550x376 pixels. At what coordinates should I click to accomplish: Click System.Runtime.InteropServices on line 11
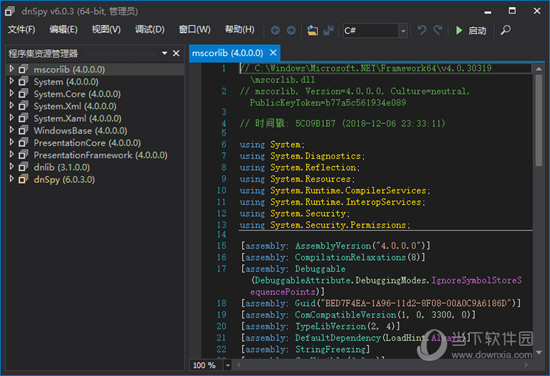tap(346, 202)
